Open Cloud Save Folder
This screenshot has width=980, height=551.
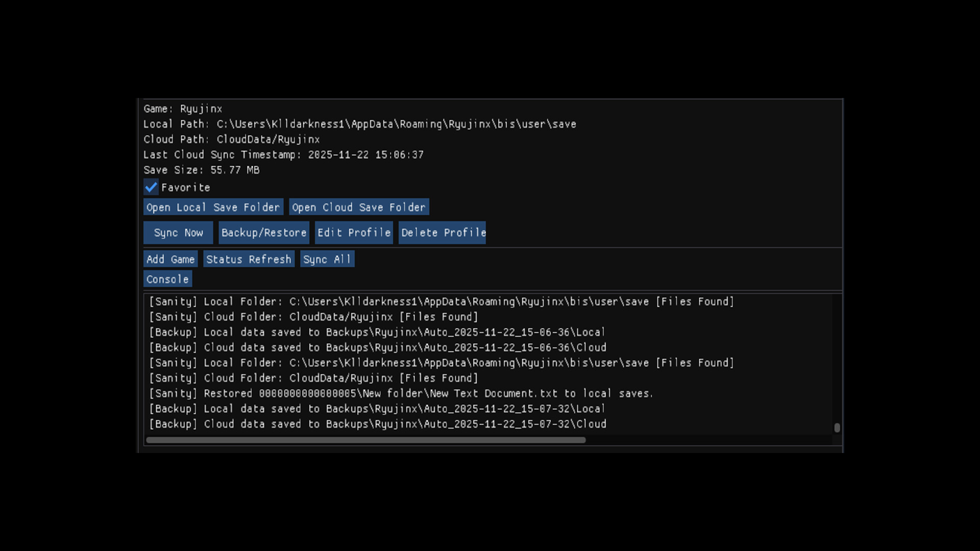click(359, 207)
